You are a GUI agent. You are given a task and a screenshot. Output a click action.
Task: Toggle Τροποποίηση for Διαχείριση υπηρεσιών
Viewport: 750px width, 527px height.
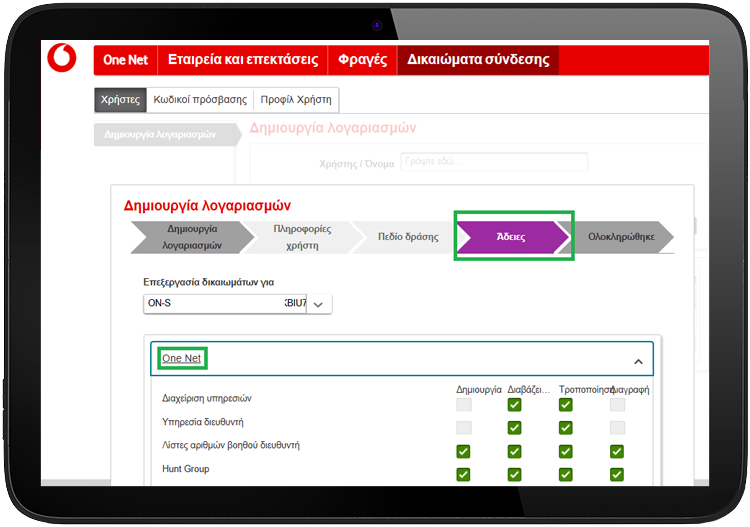[565, 405]
